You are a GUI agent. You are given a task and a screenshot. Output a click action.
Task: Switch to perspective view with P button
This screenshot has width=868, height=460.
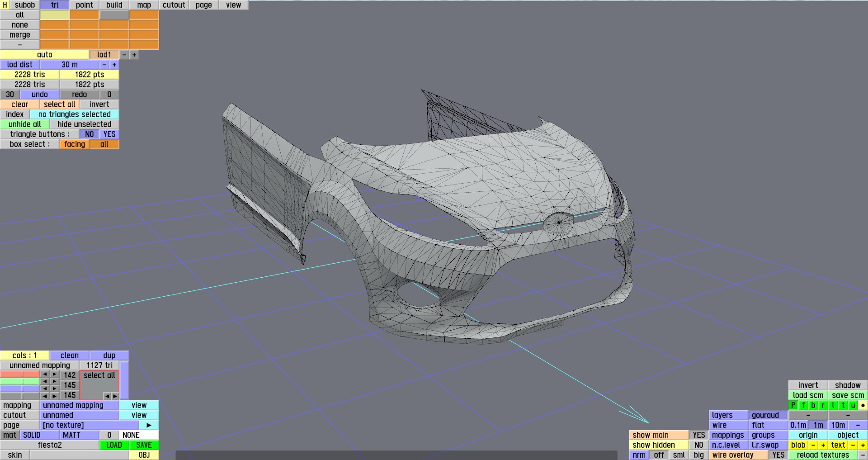pyautogui.click(x=793, y=405)
